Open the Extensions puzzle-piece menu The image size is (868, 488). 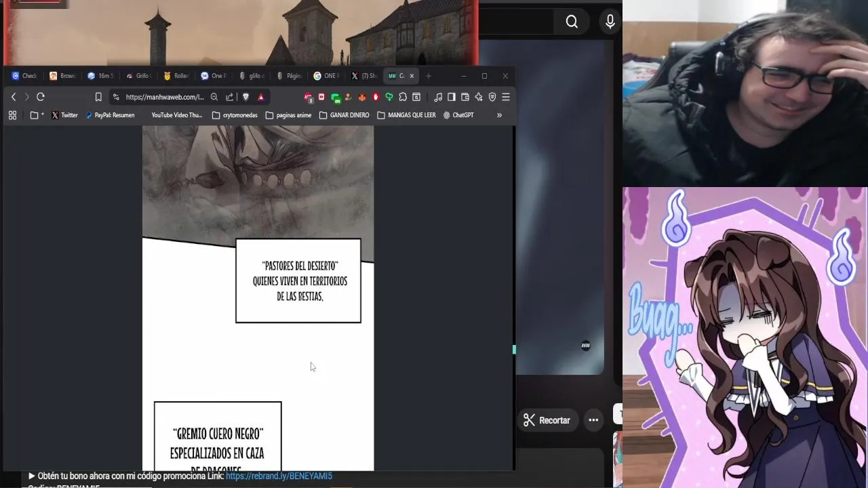[x=403, y=97]
